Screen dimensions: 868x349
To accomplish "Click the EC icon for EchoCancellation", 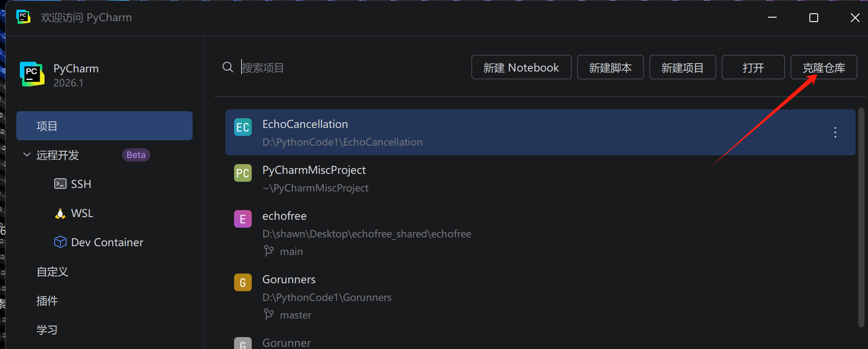I will click(243, 127).
